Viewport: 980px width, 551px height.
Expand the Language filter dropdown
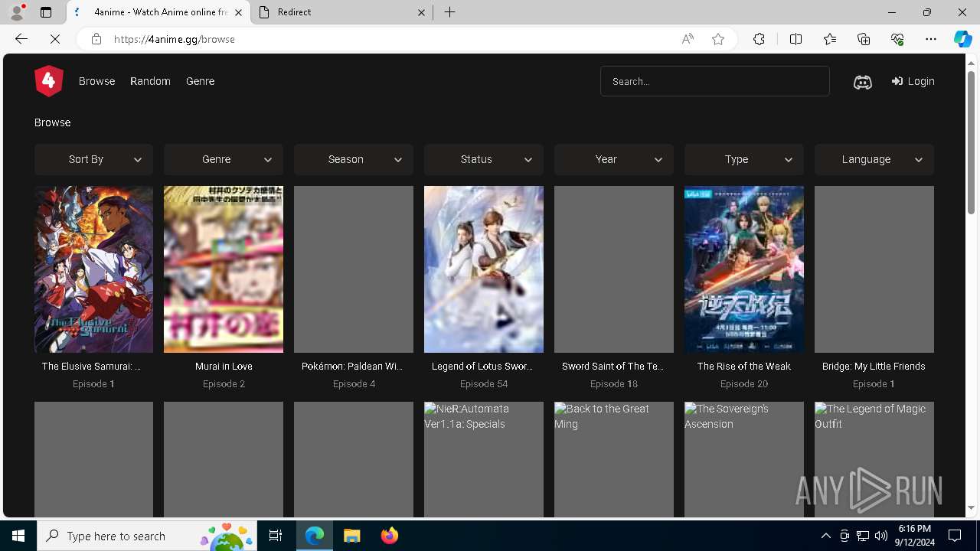point(874,159)
